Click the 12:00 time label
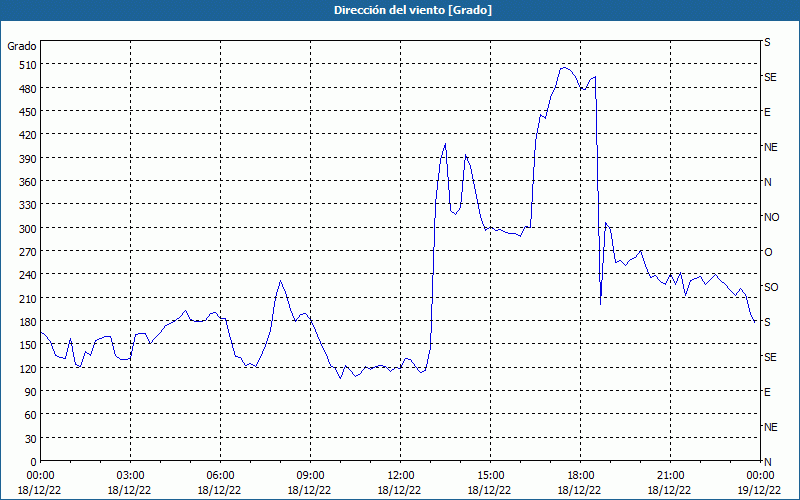Viewport: 800px width, 500px height. coord(401,476)
